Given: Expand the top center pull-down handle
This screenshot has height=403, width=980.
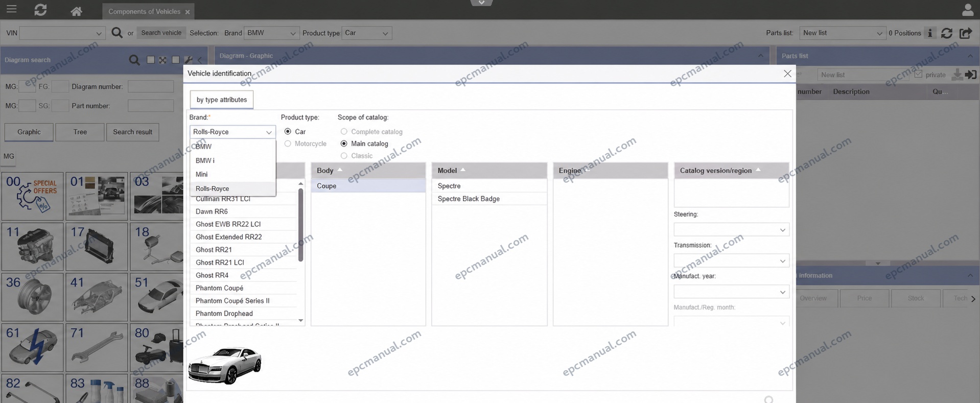Looking at the screenshot, I should (481, 3).
